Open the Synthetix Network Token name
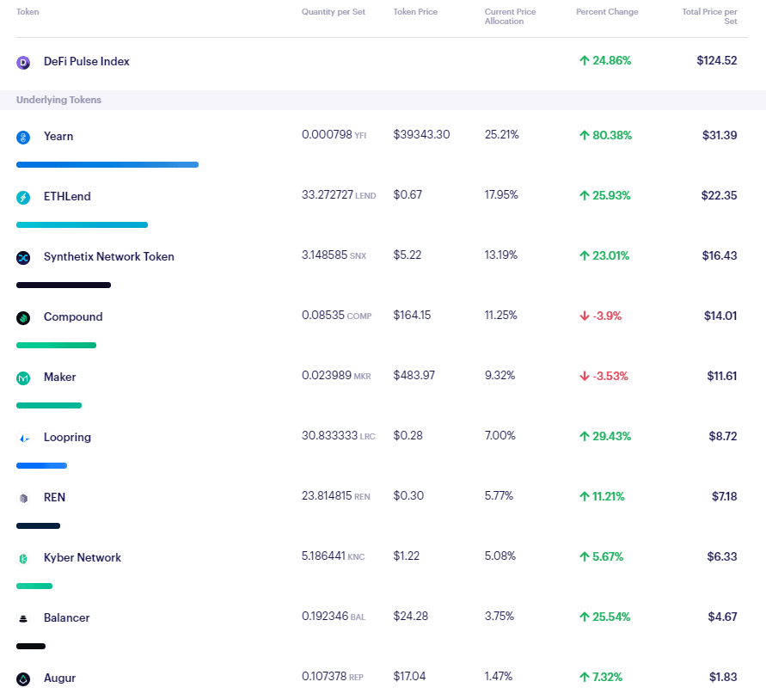The image size is (766, 700). click(109, 256)
